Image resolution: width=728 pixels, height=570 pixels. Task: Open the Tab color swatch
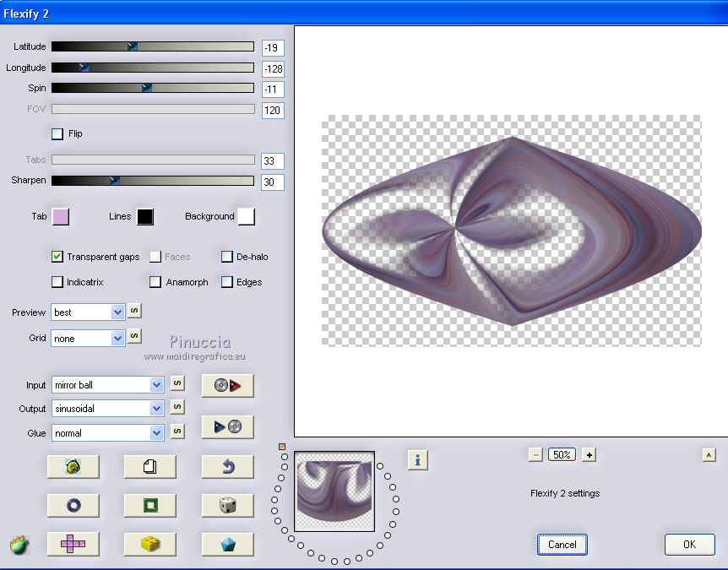pos(61,217)
